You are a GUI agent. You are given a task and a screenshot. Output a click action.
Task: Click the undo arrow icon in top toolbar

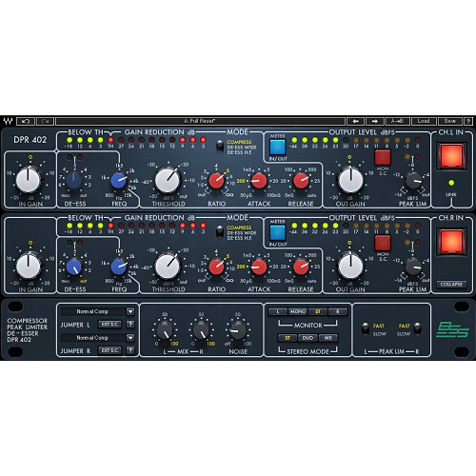point(26,121)
